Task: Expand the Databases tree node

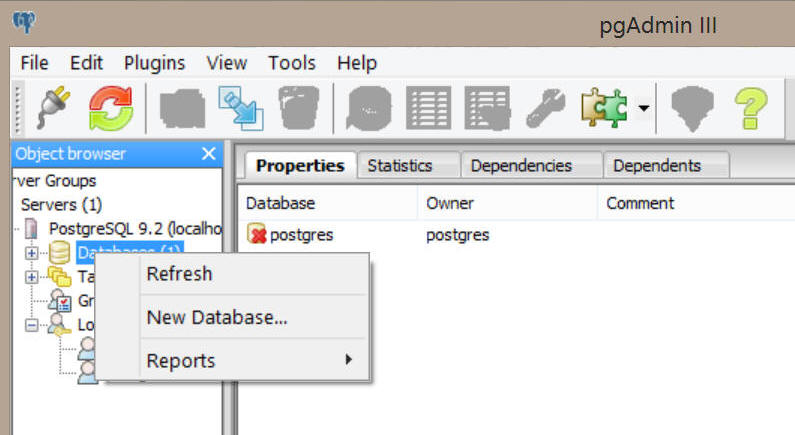Action: tap(31, 252)
